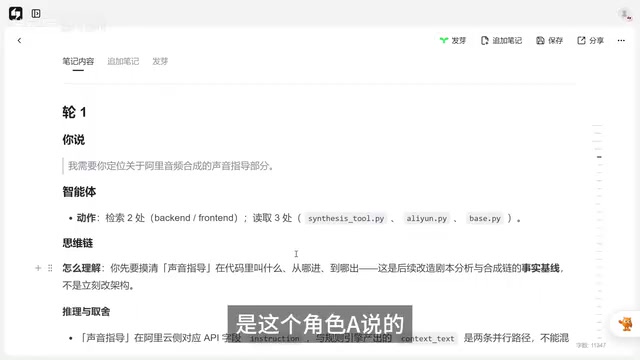The width and height of the screenshot is (640, 360).
Task: Switch to the 发芽 tab
Action: click(x=160, y=61)
